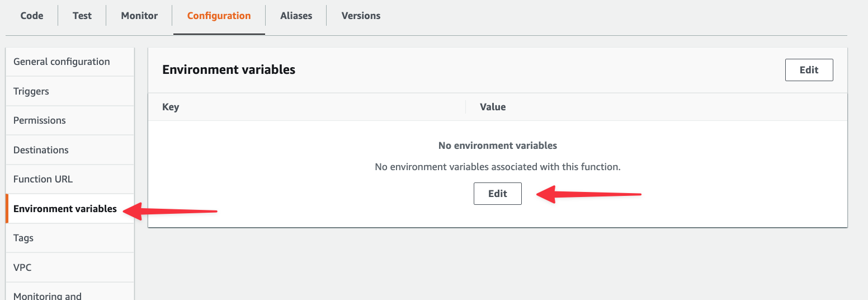Open Monitoring and operations sidebar item
Viewport: 868px width, 300px height.
click(x=70, y=292)
